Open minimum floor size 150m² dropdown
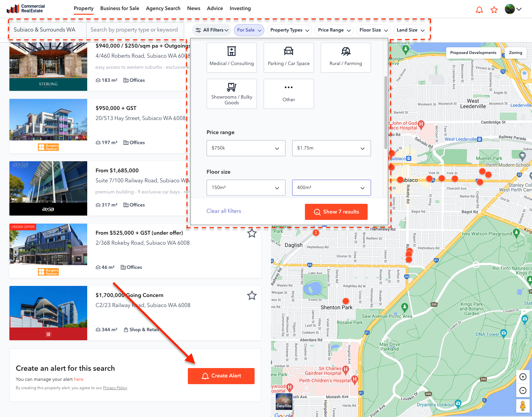 coord(246,188)
